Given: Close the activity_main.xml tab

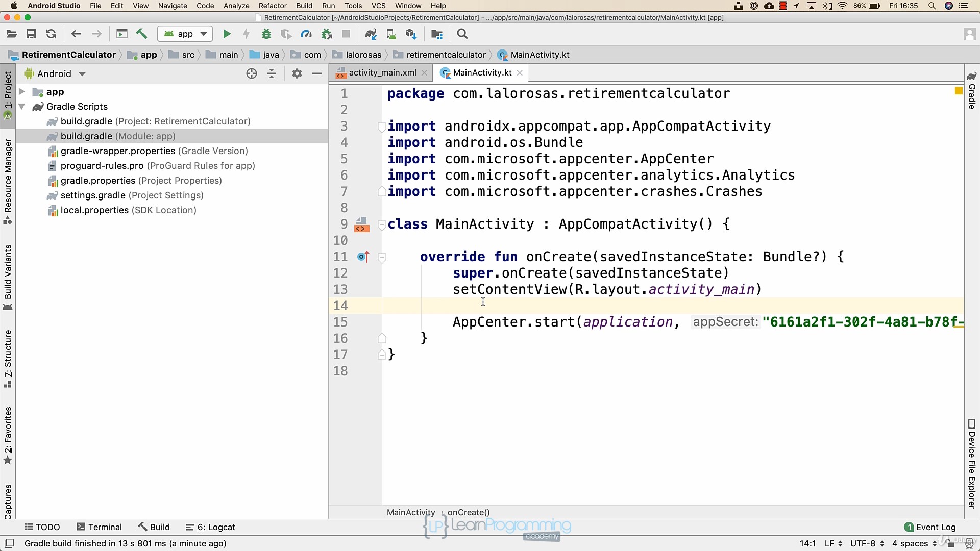Looking at the screenshot, I should [x=424, y=73].
